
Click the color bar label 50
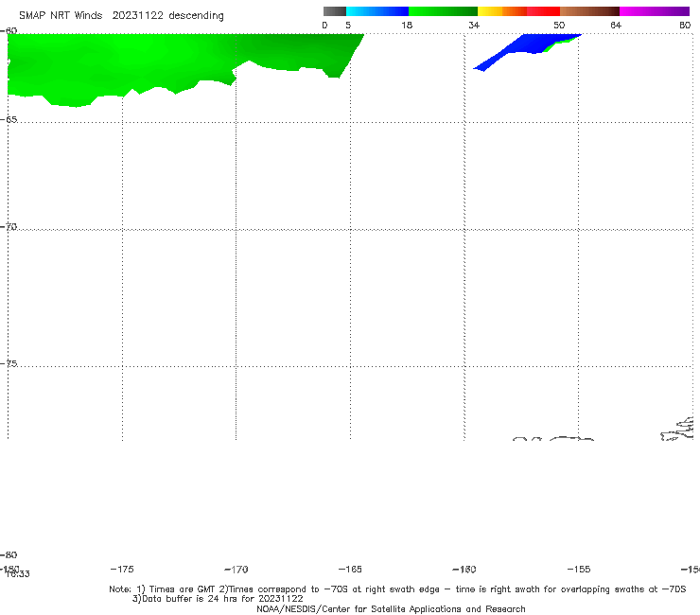pos(559,25)
